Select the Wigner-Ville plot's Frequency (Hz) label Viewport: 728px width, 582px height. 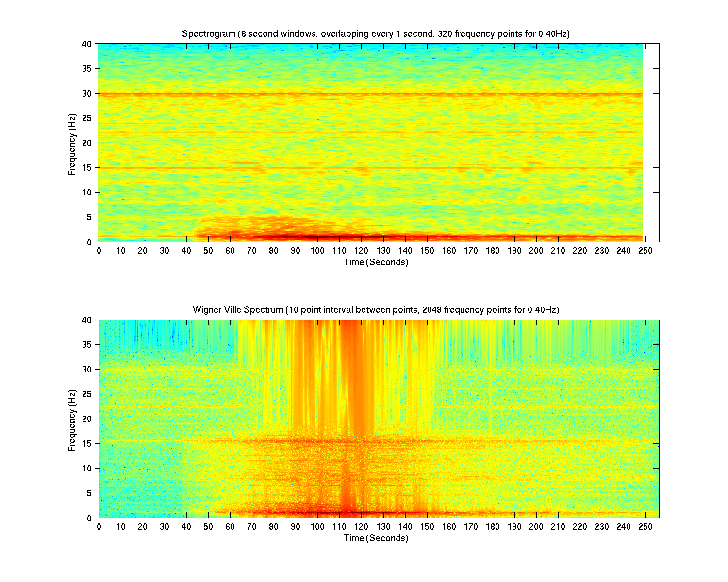tap(72, 420)
